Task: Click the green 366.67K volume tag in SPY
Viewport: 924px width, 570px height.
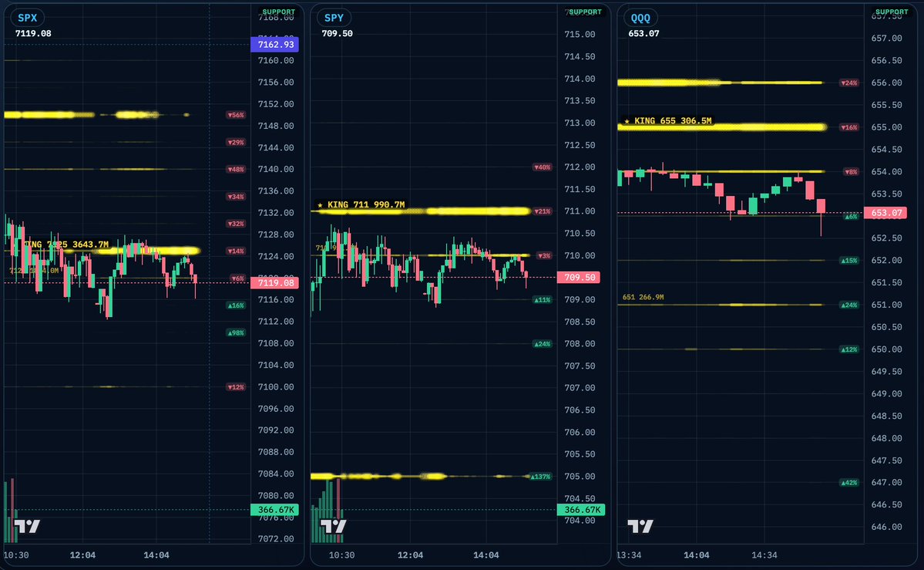Action: 581,509
